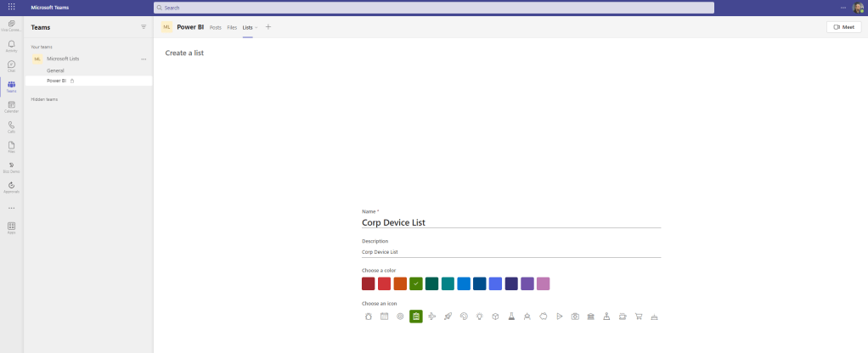Choose the airplane list icon
The width and height of the screenshot is (868, 353).
coord(432,317)
